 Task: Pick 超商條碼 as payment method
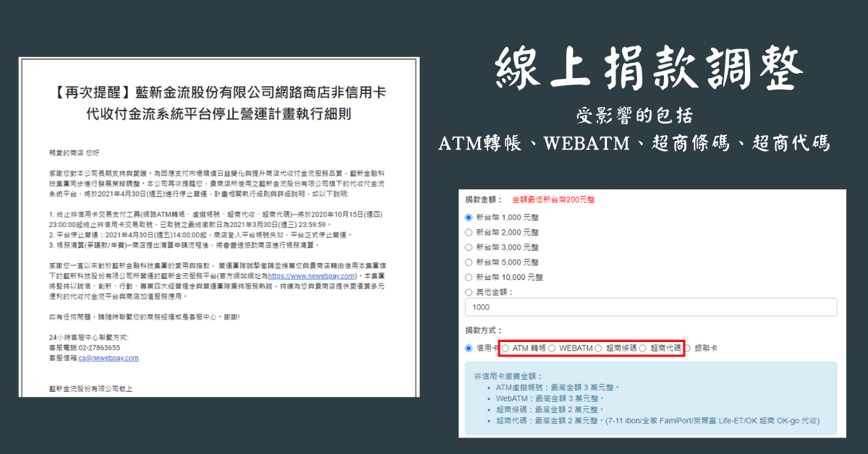[598, 348]
